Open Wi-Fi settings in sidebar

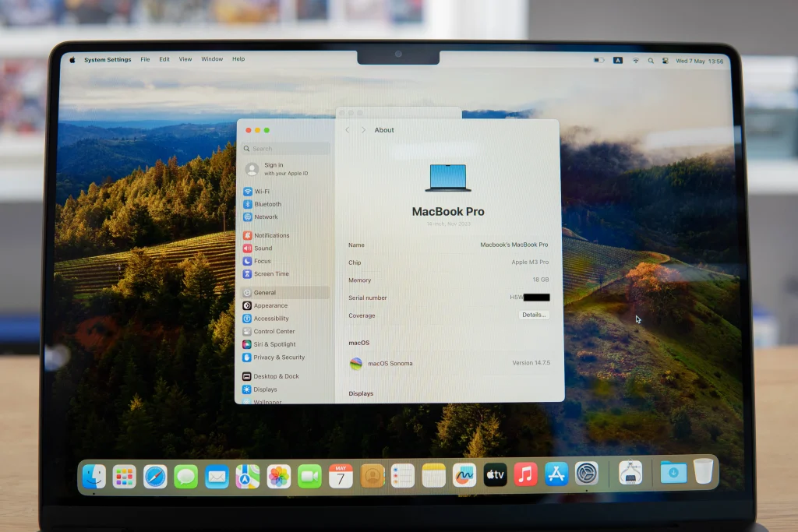(261, 192)
